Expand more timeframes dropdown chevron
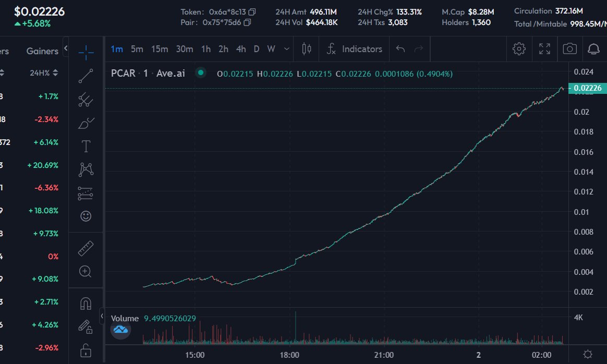 click(x=286, y=49)
